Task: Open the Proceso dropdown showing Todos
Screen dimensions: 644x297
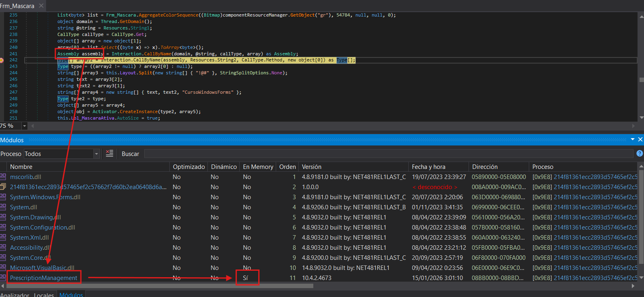Action: (96, 154)
